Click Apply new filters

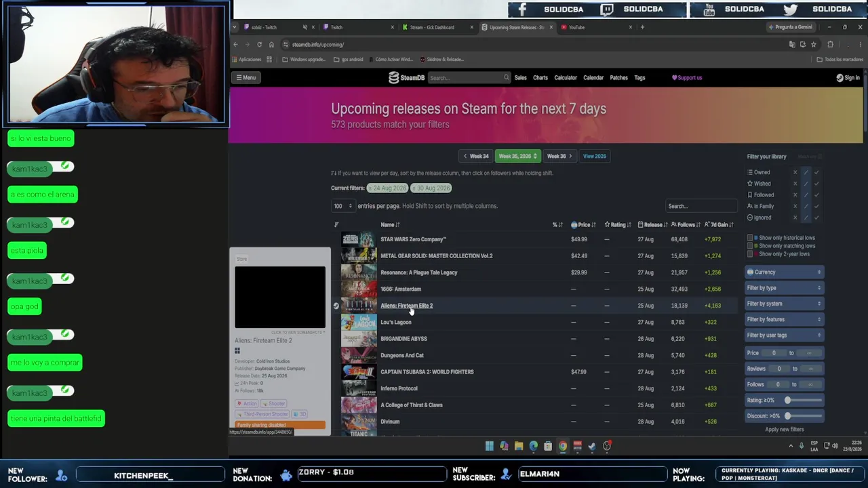pos(785,429)
